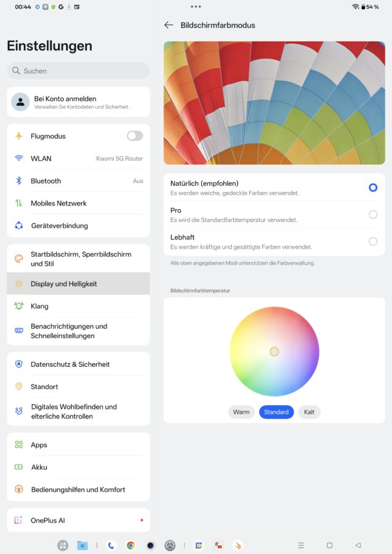Open Bei Konto anmelden
The height and width of the screenshot is (554, 392).
(x=78, y=102)
